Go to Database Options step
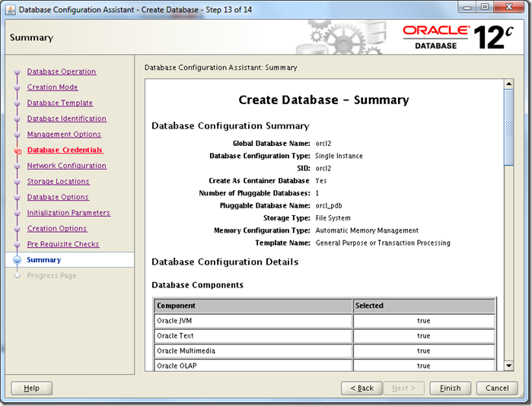 pyautogui.click(x=58, y=198)
